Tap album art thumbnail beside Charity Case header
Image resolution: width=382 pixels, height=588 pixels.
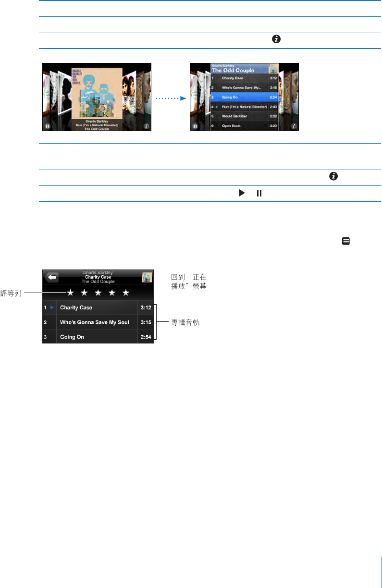point(147,277)
